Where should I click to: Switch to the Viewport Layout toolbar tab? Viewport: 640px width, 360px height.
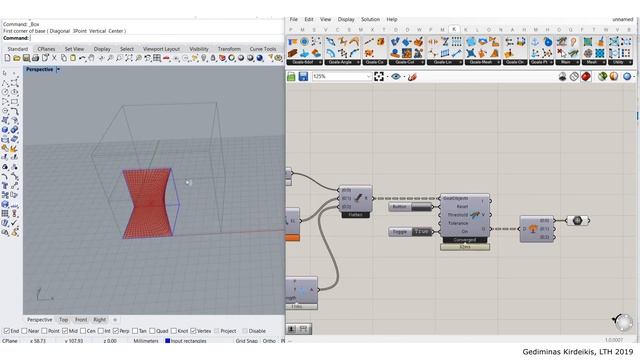click(162, 49)
